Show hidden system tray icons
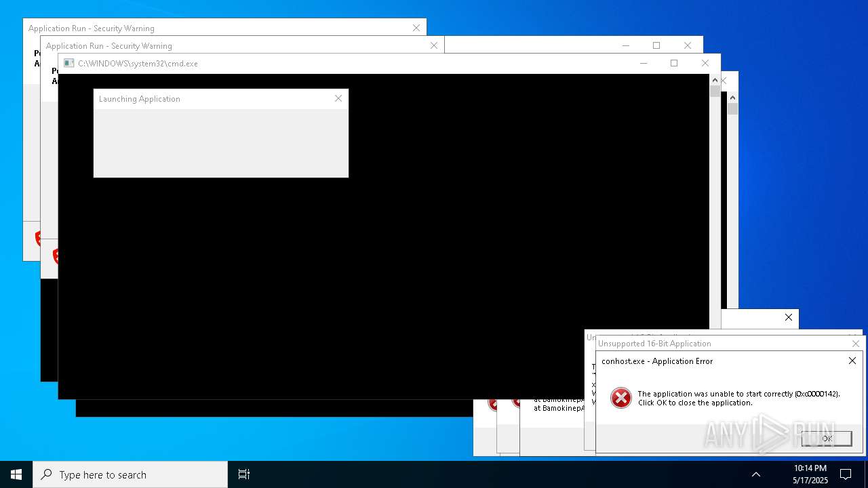 (756, 474)
